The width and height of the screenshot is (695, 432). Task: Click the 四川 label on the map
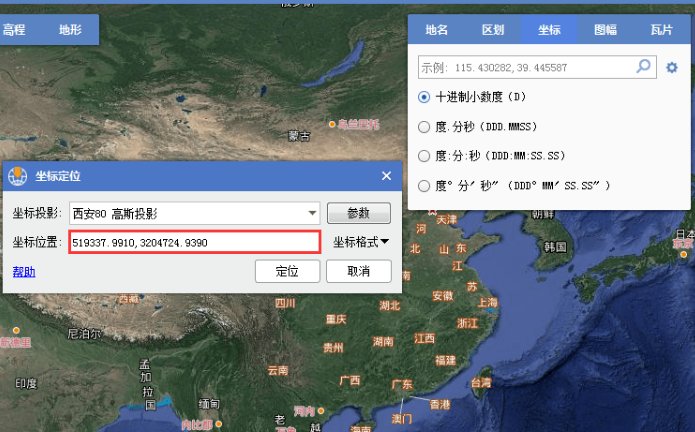285,303
